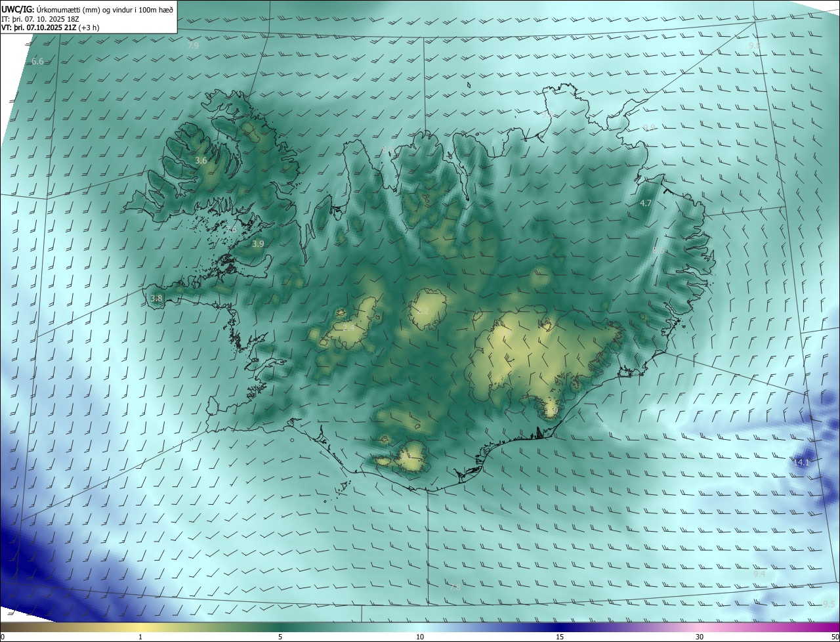Image resolution: width=840 pixels, height=642 pixels.
Task: Click the 3.8 value label
Action: click(x=156, y=299)
